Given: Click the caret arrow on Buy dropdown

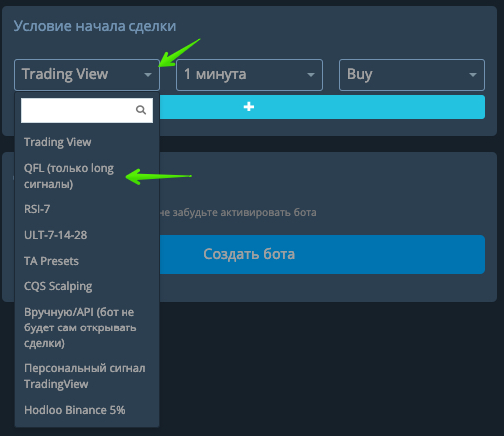Looking at the screenshot, I should point(473,75).
